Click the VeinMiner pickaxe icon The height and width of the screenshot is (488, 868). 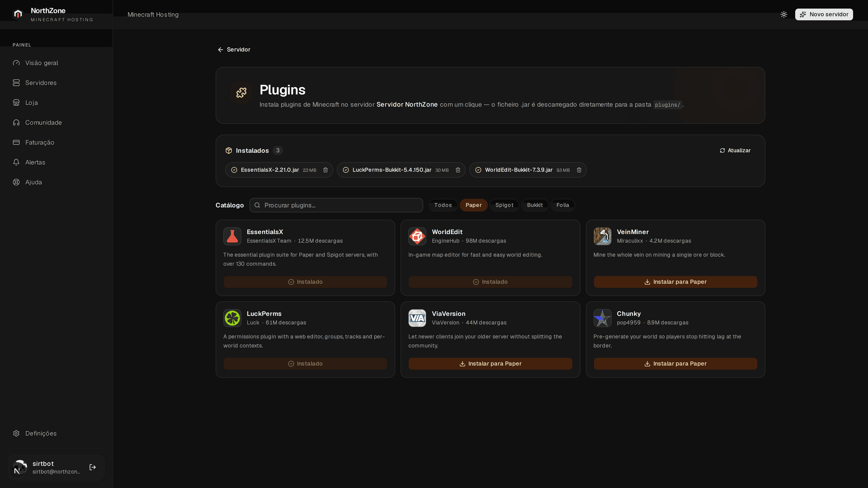(x=602, y=236)
